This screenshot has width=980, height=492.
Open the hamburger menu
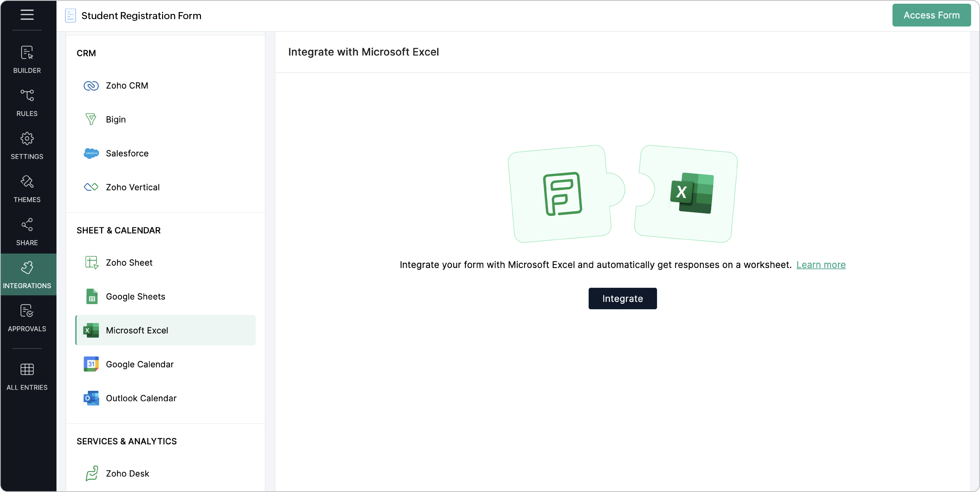[27, 15]
